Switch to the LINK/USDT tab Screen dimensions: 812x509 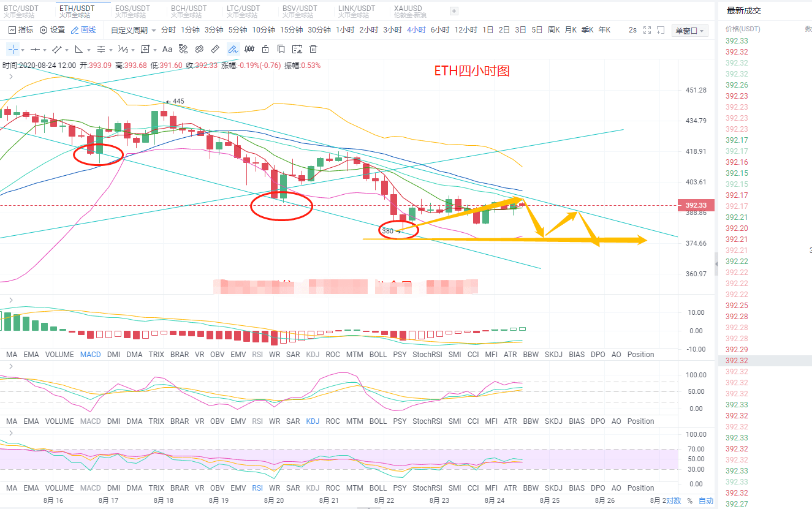click(x=357, y=11)
